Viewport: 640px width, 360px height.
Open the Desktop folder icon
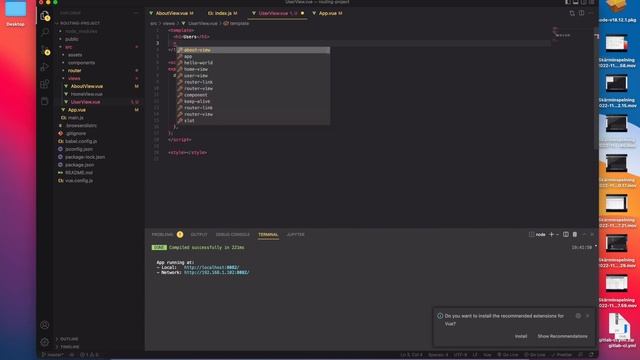(16, 13)
